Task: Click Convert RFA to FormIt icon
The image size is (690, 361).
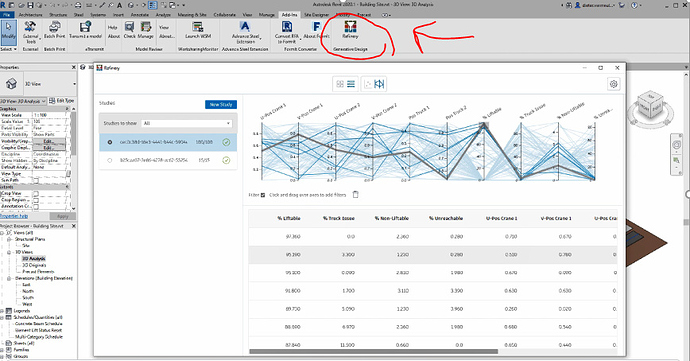Action: (287, 32)
